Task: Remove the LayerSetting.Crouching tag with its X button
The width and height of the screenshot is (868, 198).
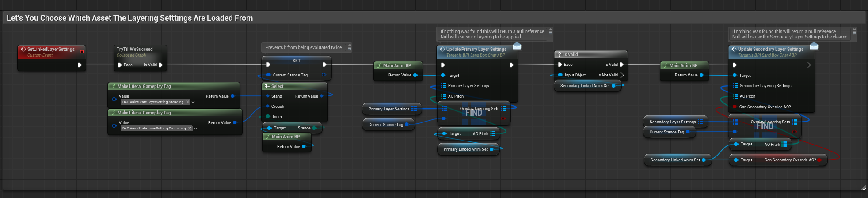Action: (x=190, y=129)
